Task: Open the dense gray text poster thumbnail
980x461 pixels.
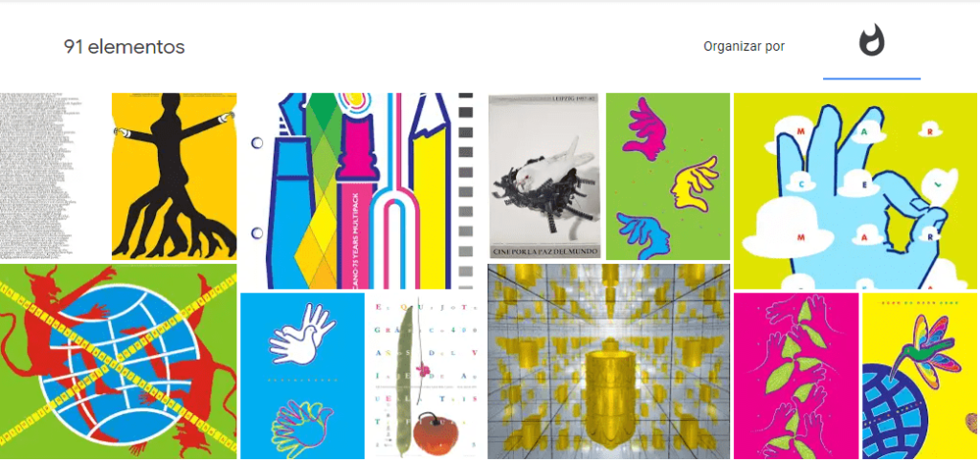Action: [x=55, y=177]
